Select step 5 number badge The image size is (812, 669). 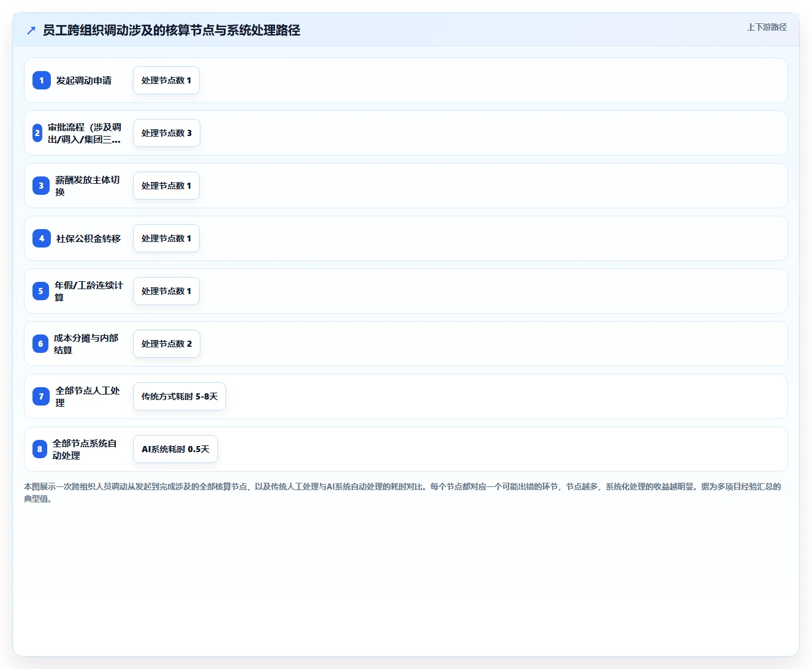coord(40,291)
